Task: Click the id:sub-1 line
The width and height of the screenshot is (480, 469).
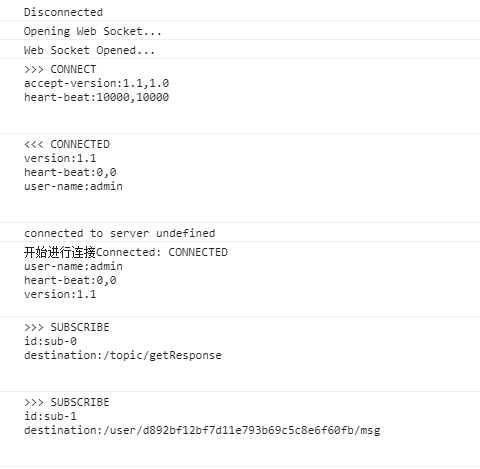Action: (x=50, y=416)
